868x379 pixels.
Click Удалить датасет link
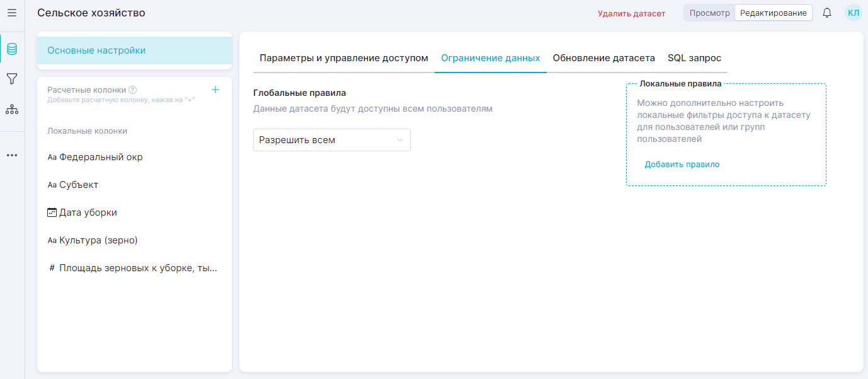[631, 13]
